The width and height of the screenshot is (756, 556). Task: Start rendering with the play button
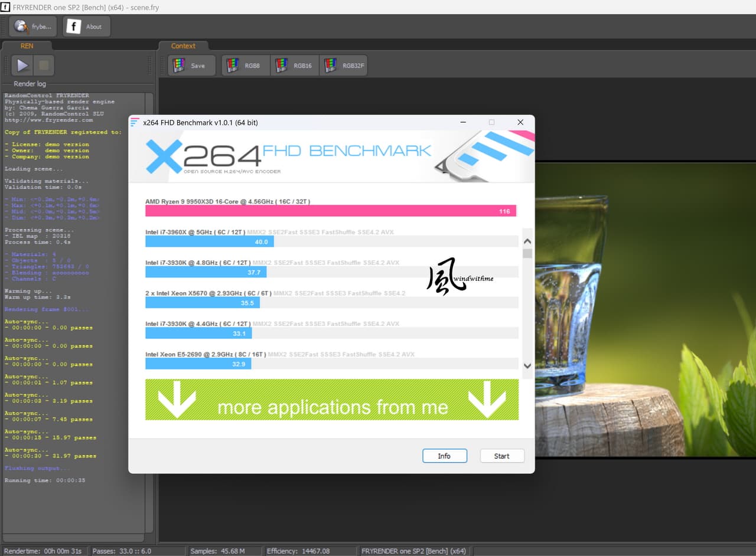[x=22, y=65]
